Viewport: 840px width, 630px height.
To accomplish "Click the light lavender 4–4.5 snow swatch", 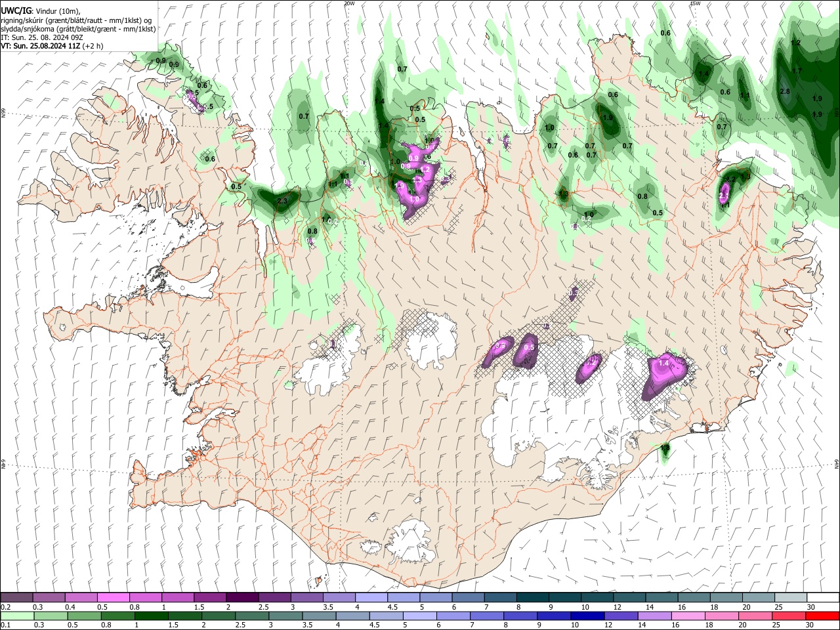I will coord(370,598).
